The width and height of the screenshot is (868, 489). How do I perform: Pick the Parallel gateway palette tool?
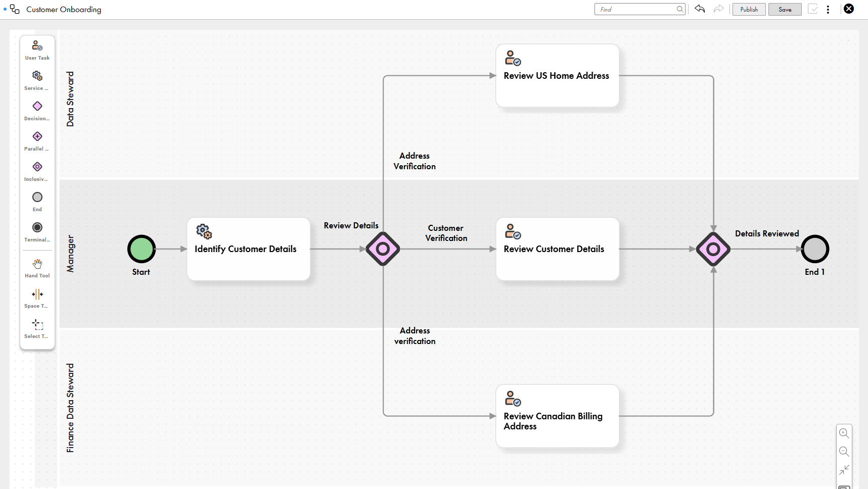coord(37,141)
